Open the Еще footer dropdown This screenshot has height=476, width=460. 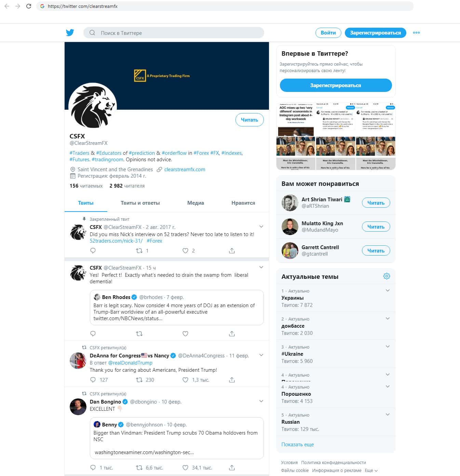pyautogui.click(x=371, y=471)
